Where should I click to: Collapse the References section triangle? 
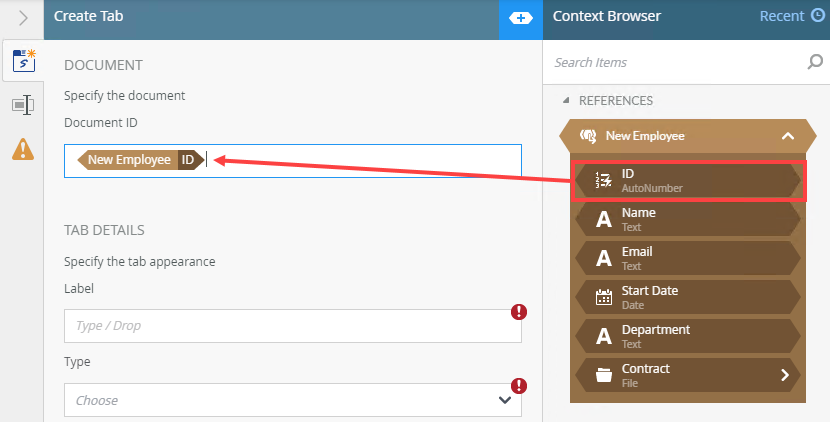point(566,100)
